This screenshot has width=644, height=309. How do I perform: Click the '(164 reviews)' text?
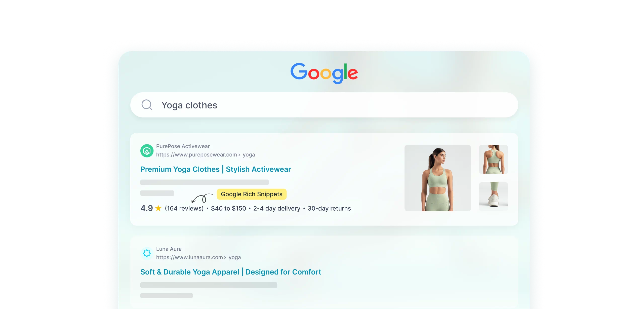pyautogui.click(x=184, y=208)
